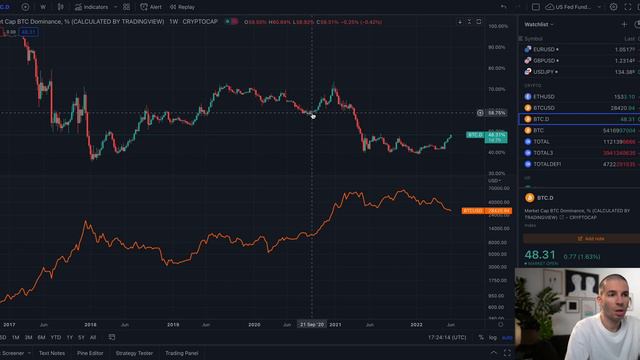Select TOTAL3 in the watchlist
This screenshot has width=640, height=360.
(x=580, y=153)
